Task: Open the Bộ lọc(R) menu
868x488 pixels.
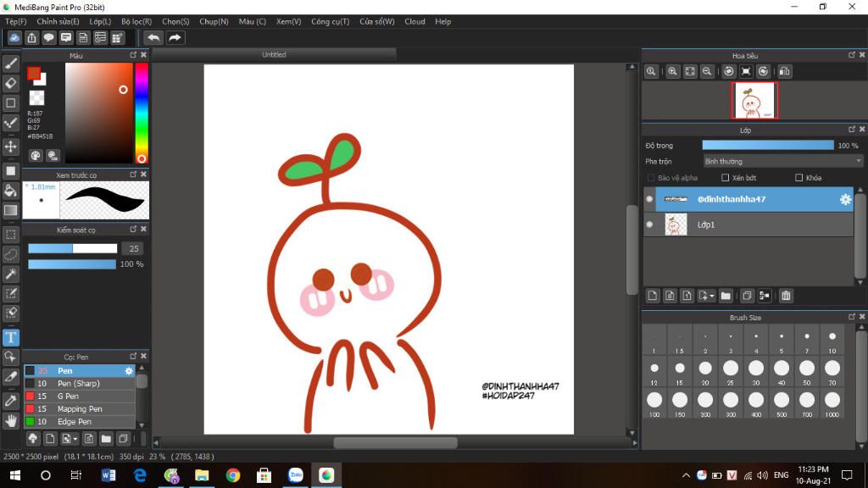Action: click(x=136, y=21)
